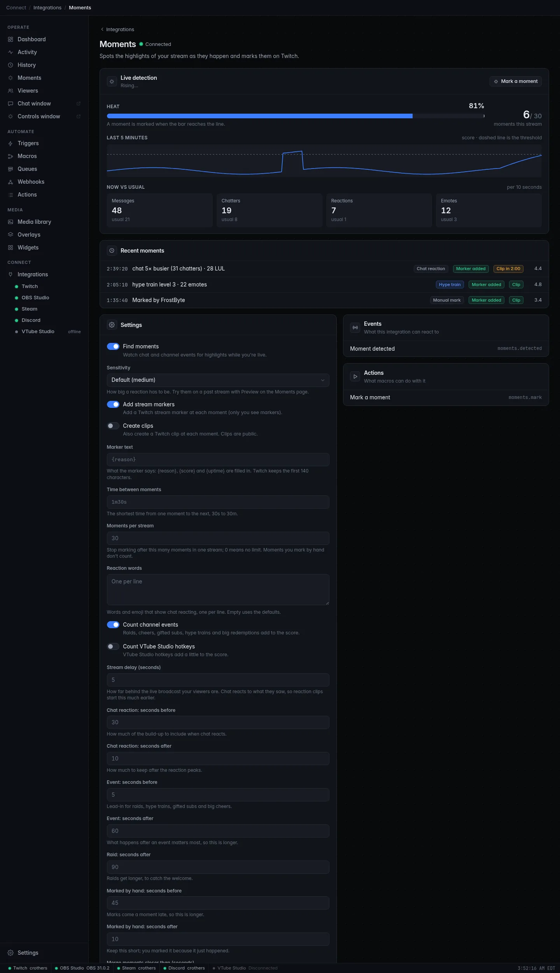The width and height of the screenshot is (560, 973).
Task: Click the Time between moments field
Action: click(218, 502)
